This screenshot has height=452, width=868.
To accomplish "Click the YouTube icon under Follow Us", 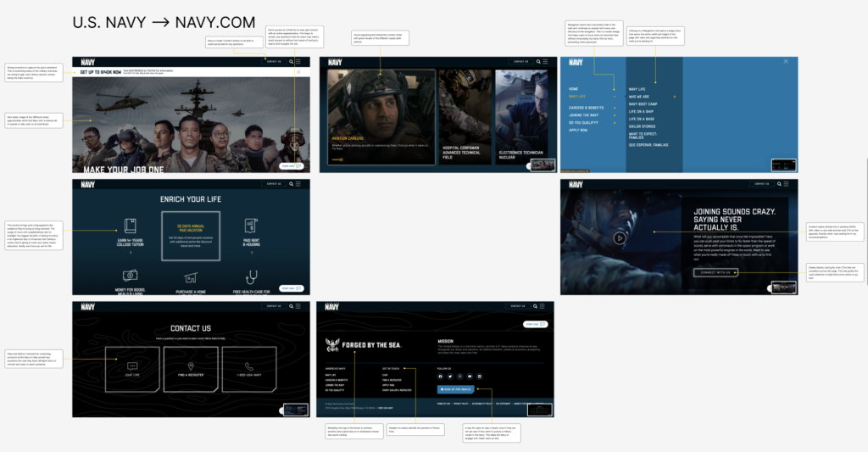I will click(x=470, y=377).
